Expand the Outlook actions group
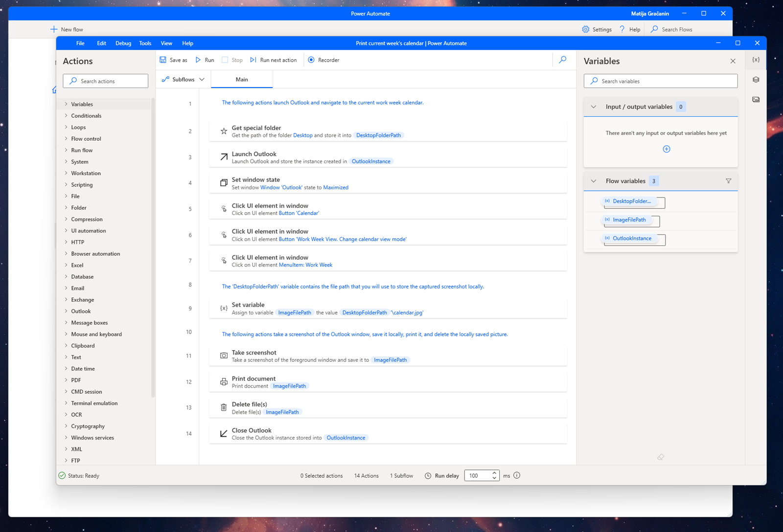The height and width of the screenshot is (532, 783). pyautogui.click(x=66, y=311)
